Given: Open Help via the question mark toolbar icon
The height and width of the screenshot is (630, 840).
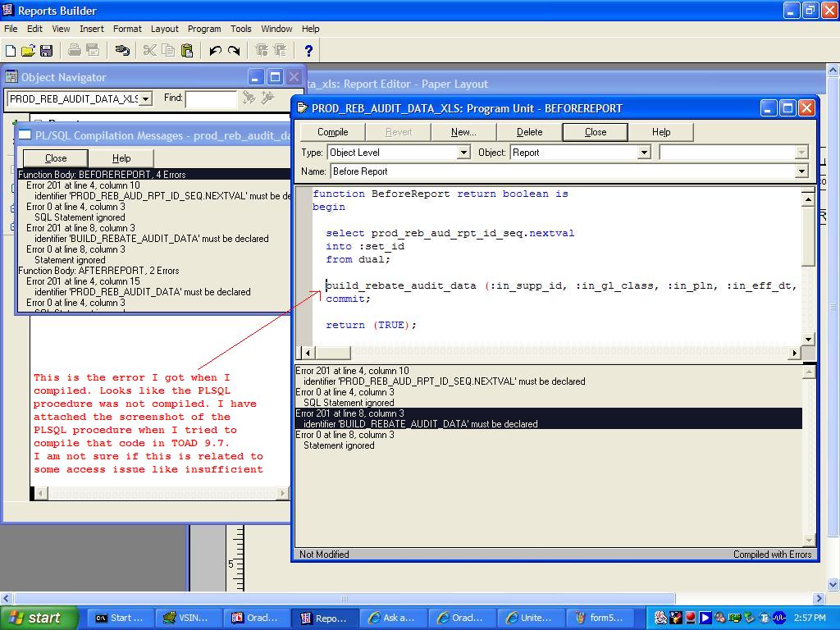Looking at the screenshot, I should click(309, 50).
